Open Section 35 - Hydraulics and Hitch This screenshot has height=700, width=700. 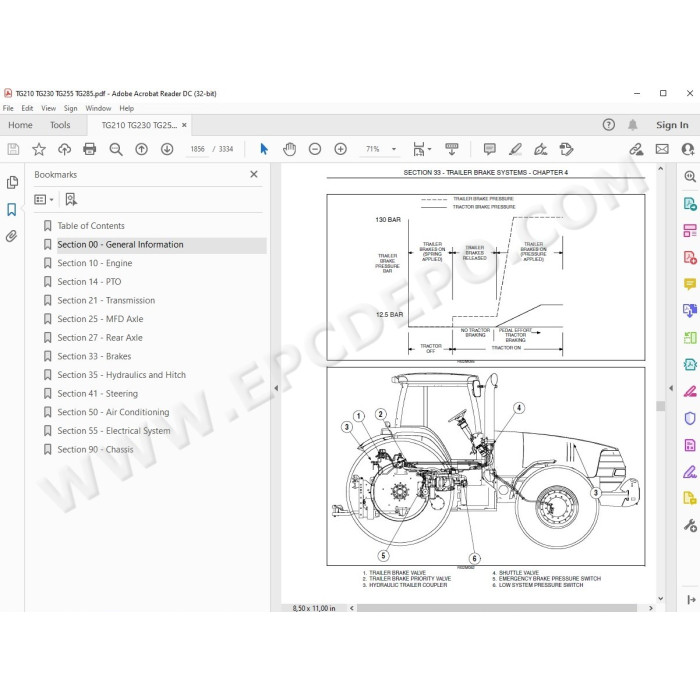tap(121, 375)
